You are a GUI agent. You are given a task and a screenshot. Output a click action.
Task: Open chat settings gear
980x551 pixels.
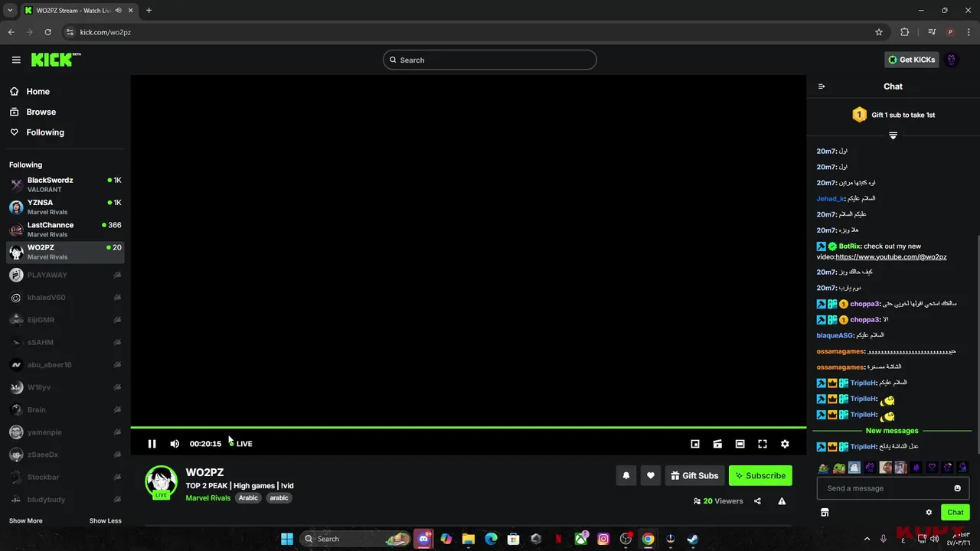(929, 512)
